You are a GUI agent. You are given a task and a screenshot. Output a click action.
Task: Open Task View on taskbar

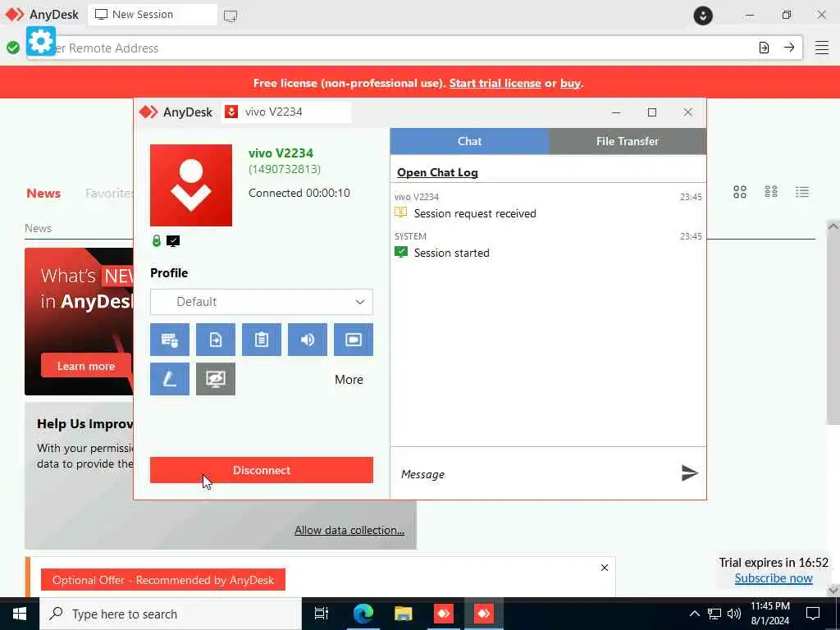coord(321,614)
